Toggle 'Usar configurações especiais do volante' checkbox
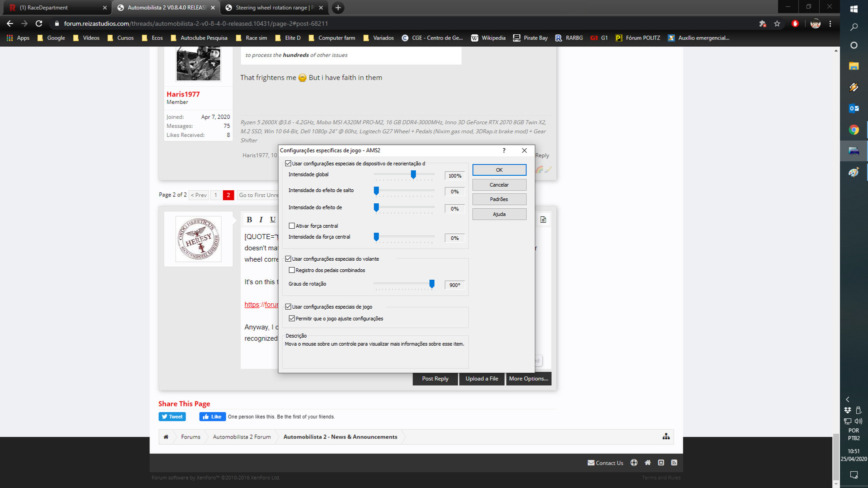Viewport: 868px width, 488px height. (288, 259)
